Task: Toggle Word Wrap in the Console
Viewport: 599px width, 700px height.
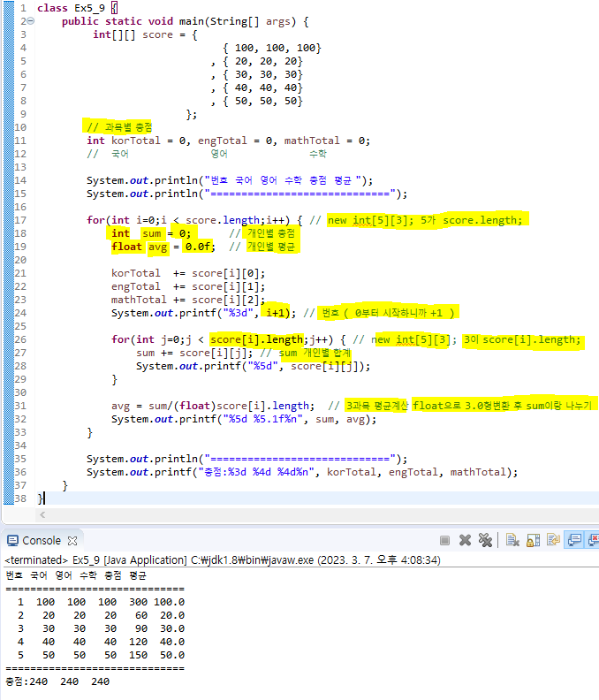Action: coord(553,541)
